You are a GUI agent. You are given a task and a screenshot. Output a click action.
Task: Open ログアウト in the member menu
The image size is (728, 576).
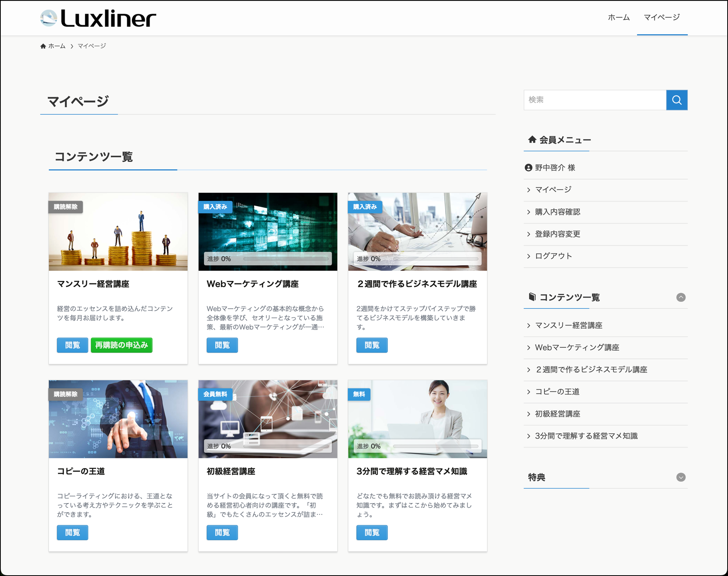(553, 256)
